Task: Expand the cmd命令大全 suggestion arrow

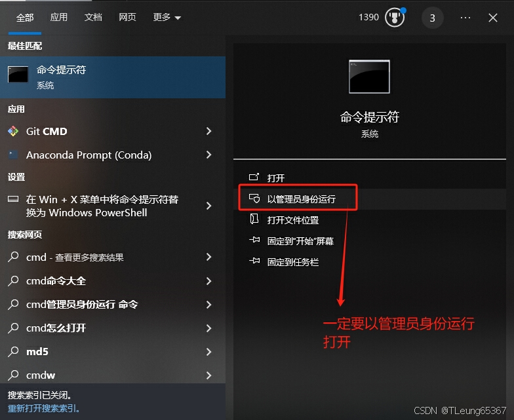Action: tap(208, 281)
